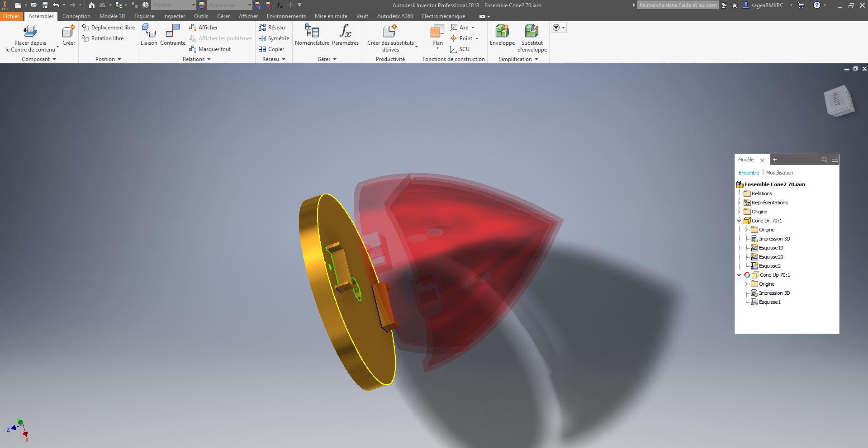Click the Enveloppe simplification tool

point(502,36)
